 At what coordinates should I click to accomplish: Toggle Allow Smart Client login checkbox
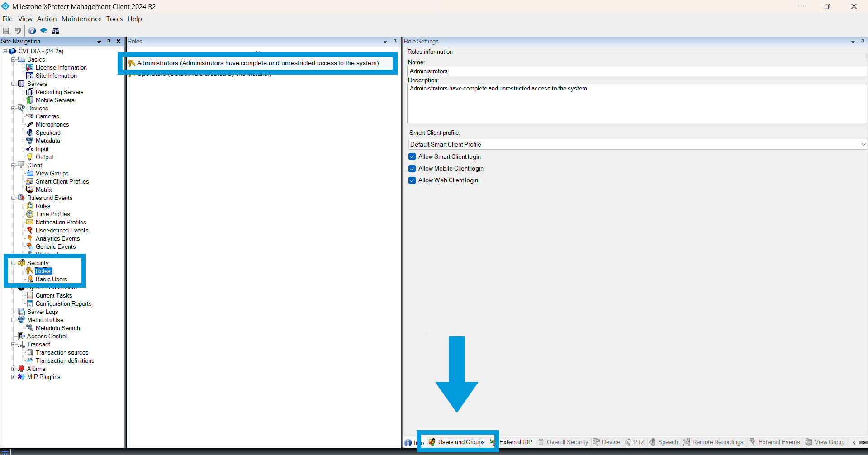pyautogui.click(x=412, y=156)
